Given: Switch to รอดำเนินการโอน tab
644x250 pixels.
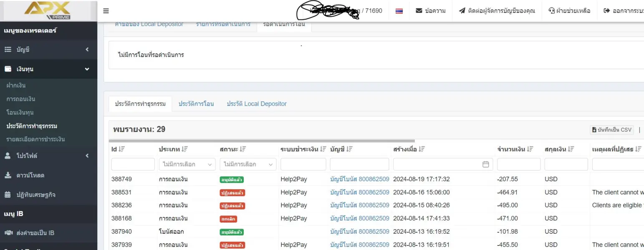Looking at the screenshot, I should pos(284,25).
